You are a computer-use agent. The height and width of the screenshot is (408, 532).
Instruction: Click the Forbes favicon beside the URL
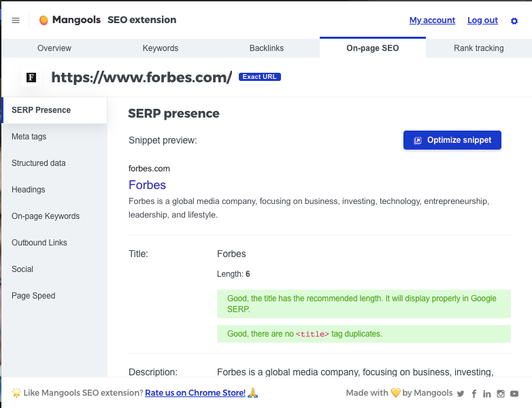click(x=31, y=78)
